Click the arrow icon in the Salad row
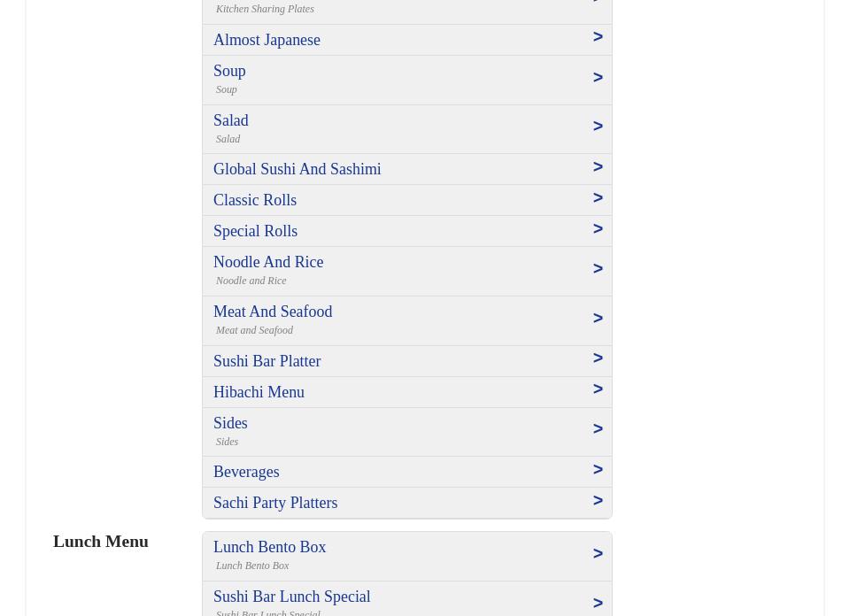Viewport: 850px width, 616px height. click(598, 127)
